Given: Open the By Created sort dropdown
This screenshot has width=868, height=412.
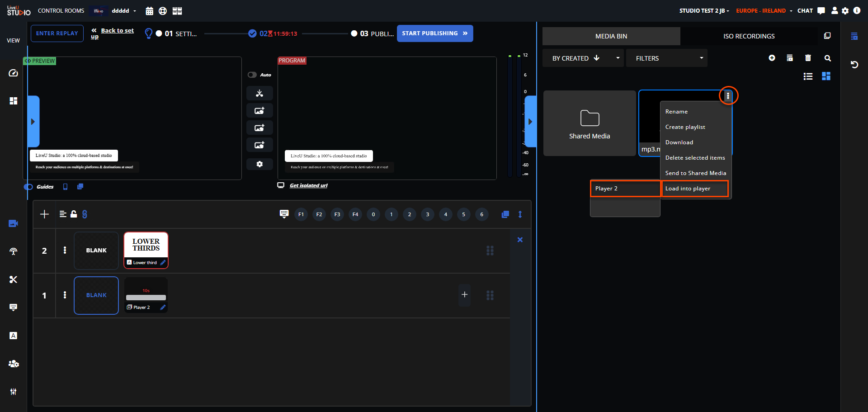Looking at the screenshot, I should pyautogui.click(x=583, y=58).
